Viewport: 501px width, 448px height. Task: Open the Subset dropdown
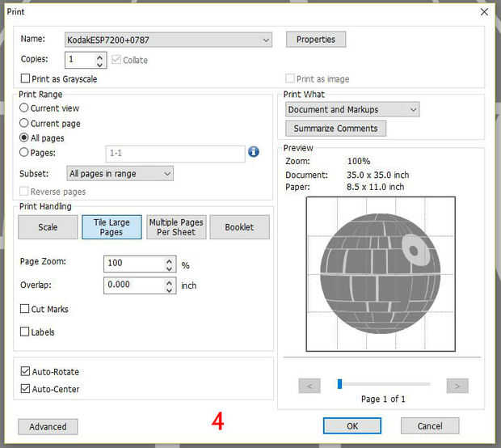(120, 174)
